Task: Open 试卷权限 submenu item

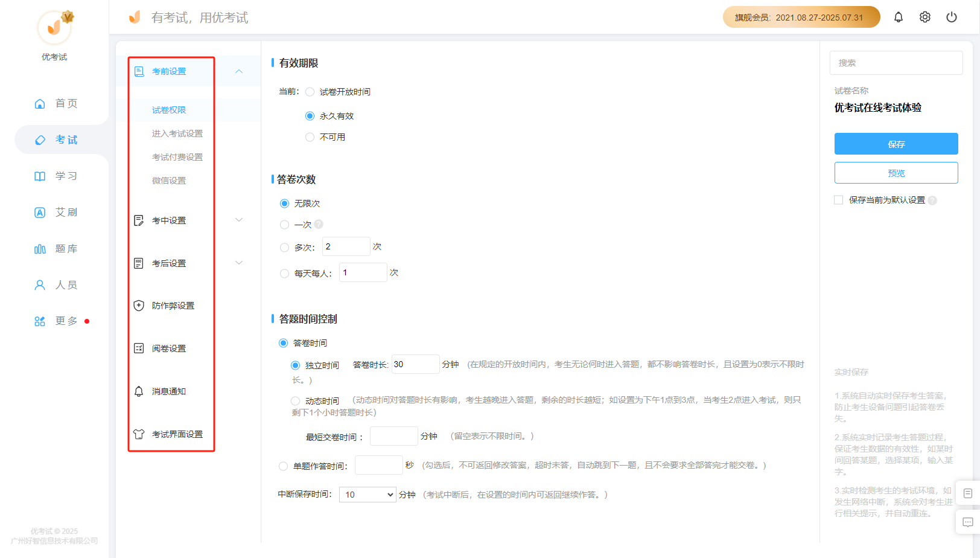Action: (x=169, y=110)
